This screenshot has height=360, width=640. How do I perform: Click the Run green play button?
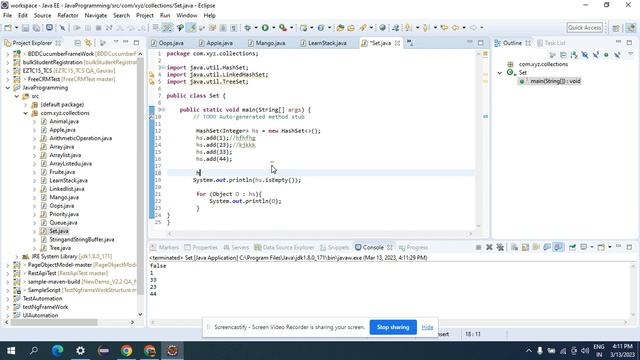click(x=265, y=28)
